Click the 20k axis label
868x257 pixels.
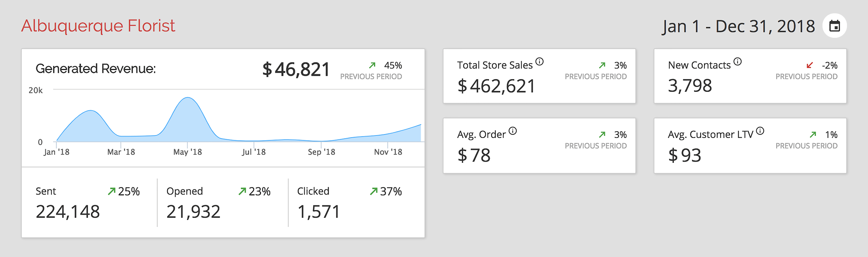(x=36, y=90)
